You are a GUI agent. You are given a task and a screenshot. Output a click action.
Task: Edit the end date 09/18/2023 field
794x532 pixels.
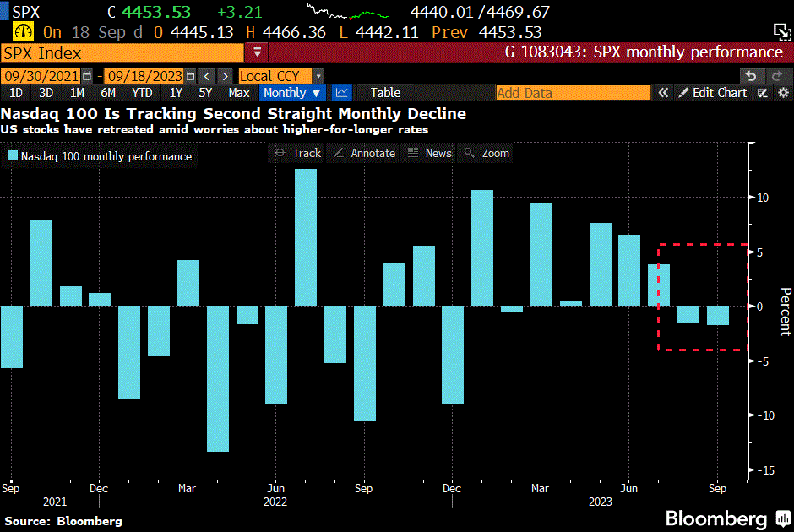(x=144, y=76)
